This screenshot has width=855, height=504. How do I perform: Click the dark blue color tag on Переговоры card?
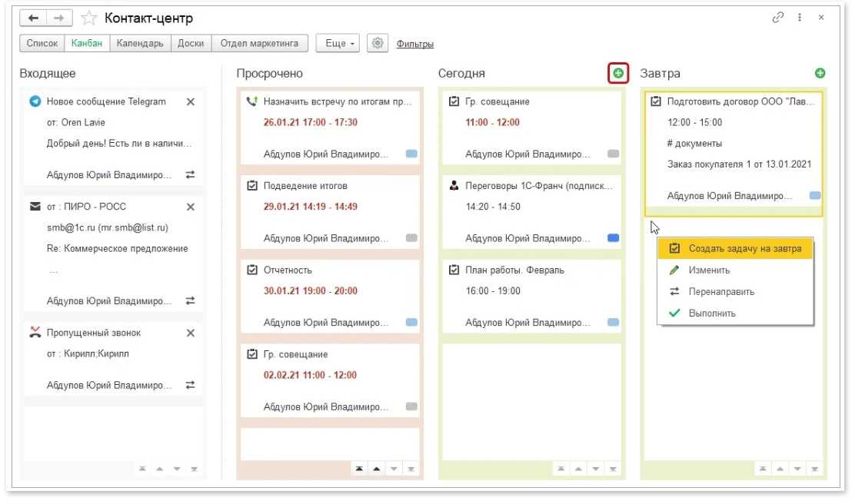coord(613,238)
